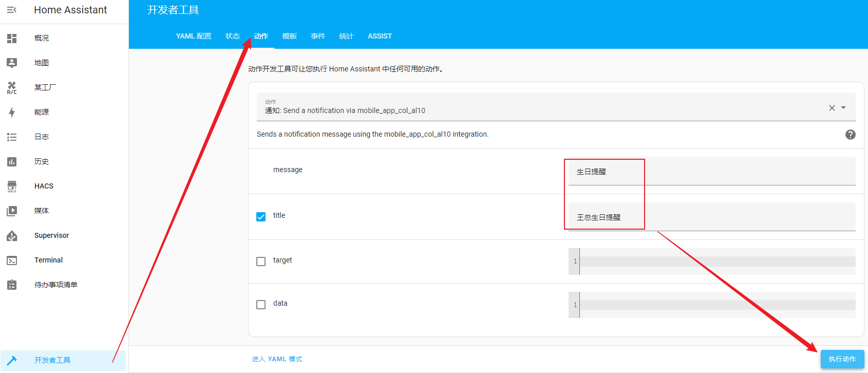Screen dimensions: 868x373
Task: Select 概况 in the sidebar
Action: click(42, 38)
